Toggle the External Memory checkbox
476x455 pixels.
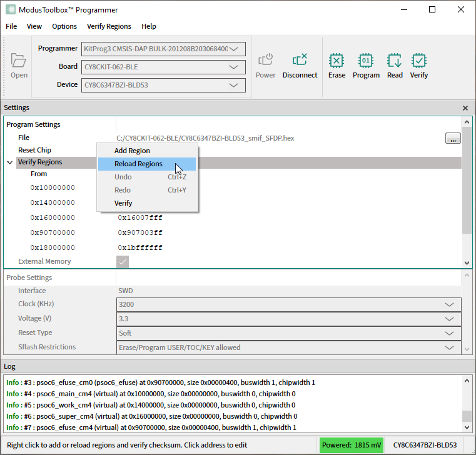[x=123, y=262]
